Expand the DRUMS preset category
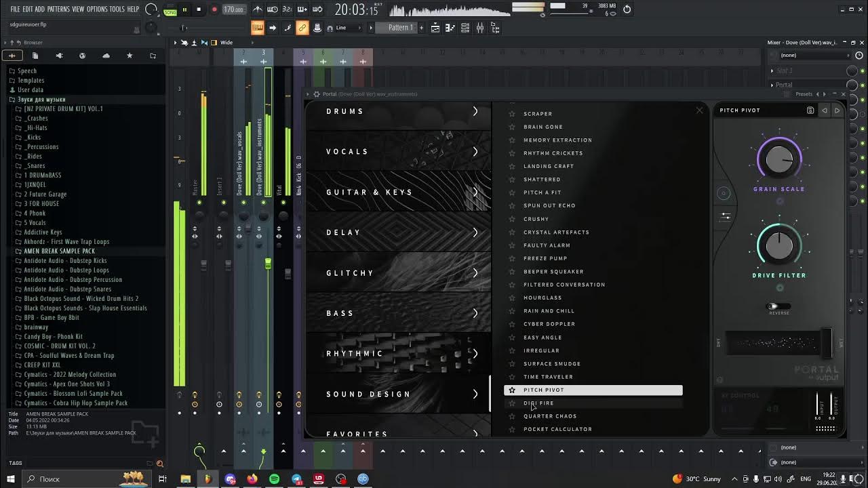This screenshot has height=488, width=868. click(x=399, y=111)
